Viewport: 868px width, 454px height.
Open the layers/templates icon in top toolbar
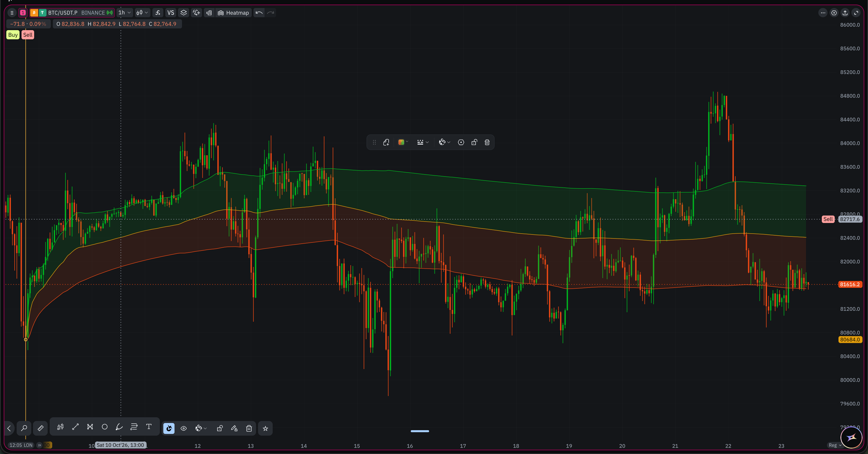coord(184,13)
